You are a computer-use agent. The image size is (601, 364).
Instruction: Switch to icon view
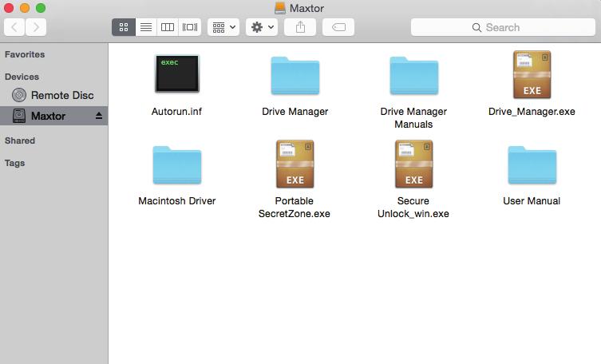coord(124,27)
